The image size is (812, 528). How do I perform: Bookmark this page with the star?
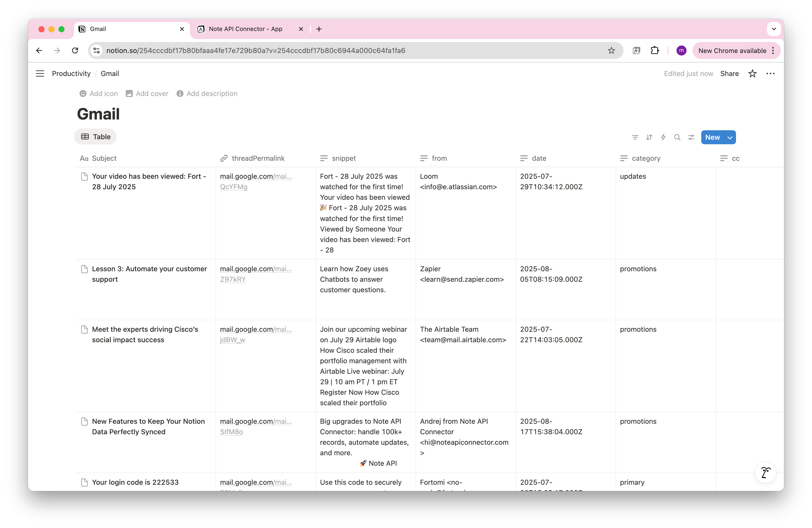611,50
